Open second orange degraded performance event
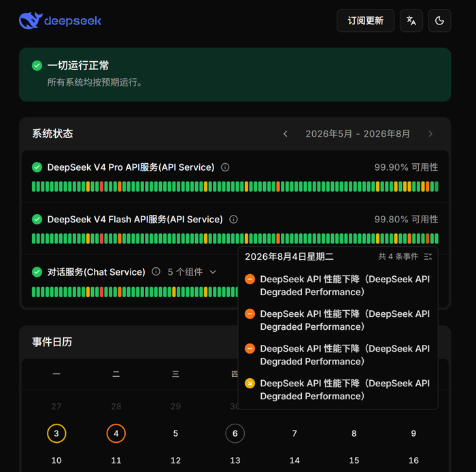This screenshot has width=476, height=472. pyautogui.click(x=337, y=320)
